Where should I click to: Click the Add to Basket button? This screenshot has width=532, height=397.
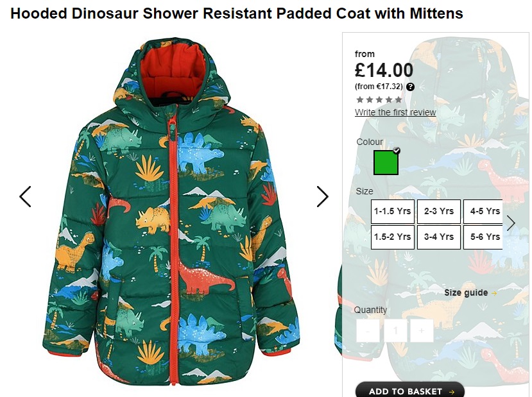[x=410, y=390]
